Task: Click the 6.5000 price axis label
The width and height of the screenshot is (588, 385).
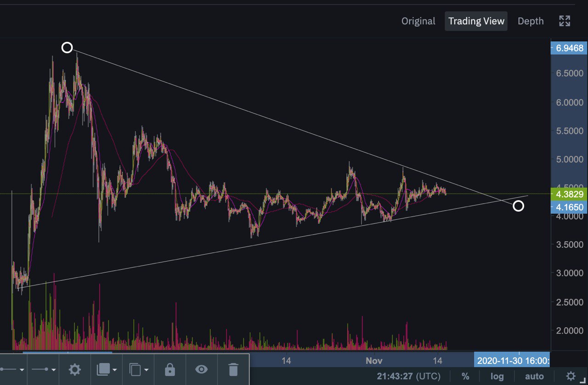Action: point(570,73)
